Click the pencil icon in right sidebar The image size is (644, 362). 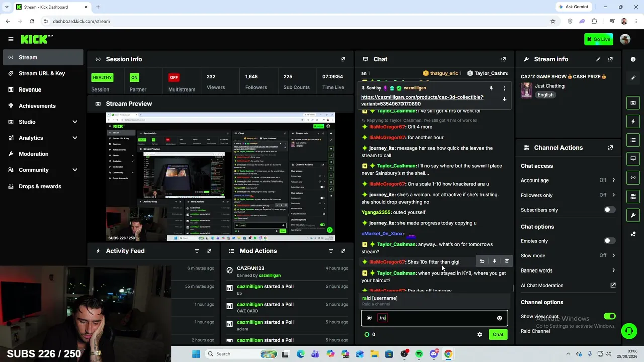click(633, 78)
